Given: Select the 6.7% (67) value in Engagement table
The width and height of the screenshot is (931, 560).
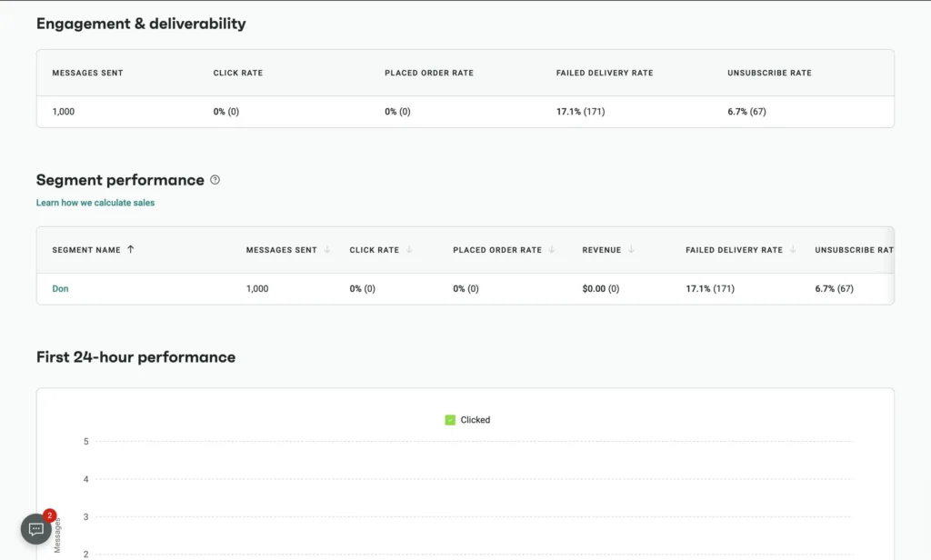Looking at the screenshot, I should pos(746,112).
